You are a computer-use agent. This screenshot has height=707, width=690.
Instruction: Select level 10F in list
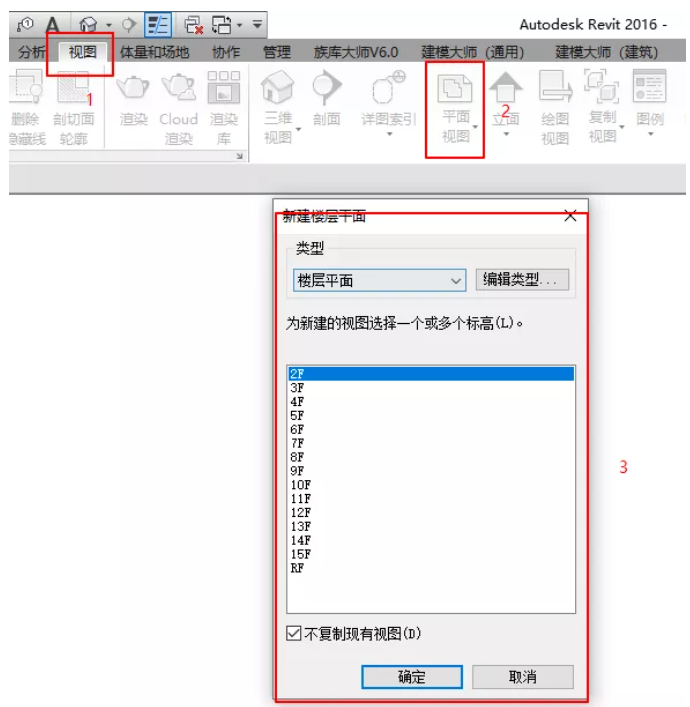pyautogui.click(x=431, y=485)
